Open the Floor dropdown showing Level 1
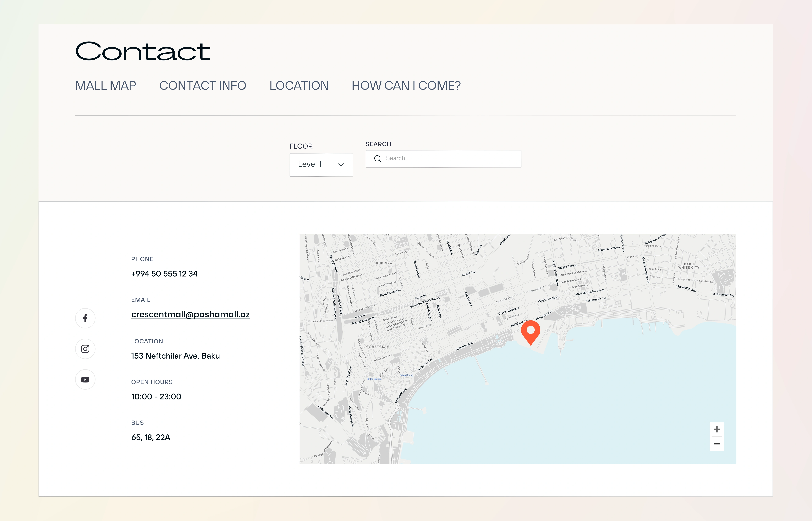 tap(321, 165)
